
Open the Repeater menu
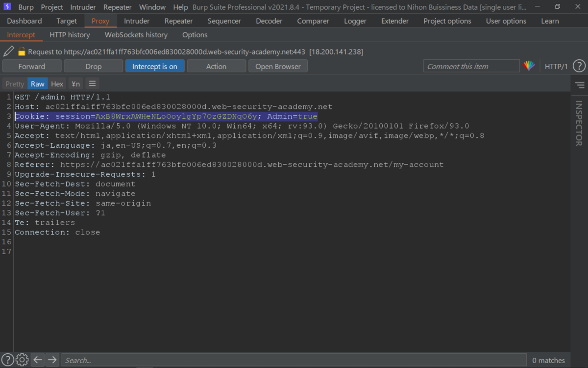click(x=118, y=7)
